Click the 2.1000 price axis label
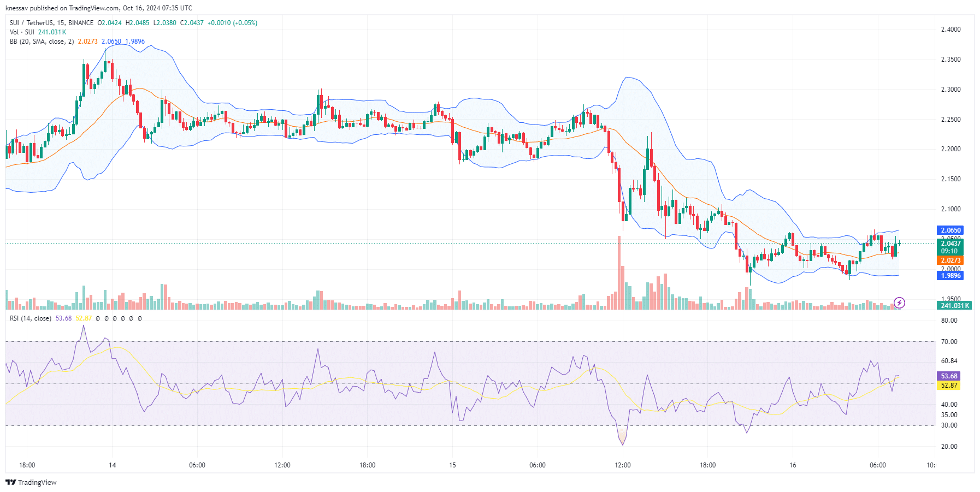Screen dimensions: 980x492 coord(951,209)
